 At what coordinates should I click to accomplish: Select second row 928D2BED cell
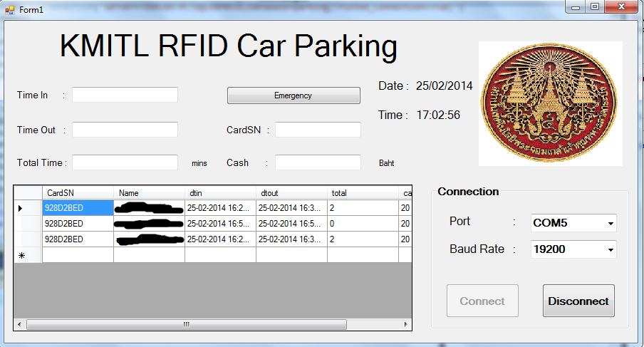click(78, 224)
